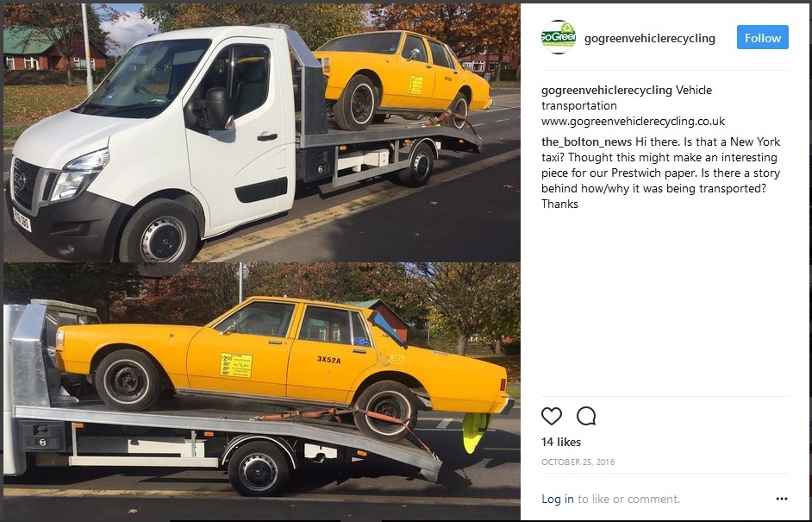Open the 14 likes count
Viewport: 812px width, 522px height.
coord(561,442)
